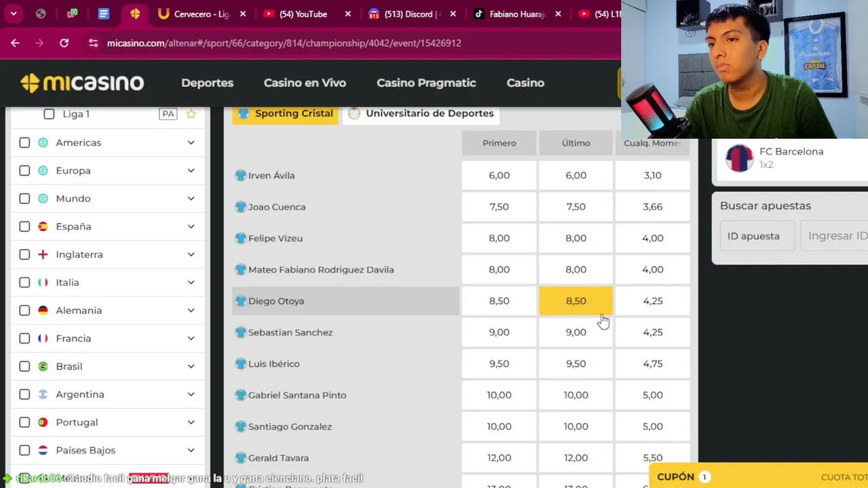Click the Mundo globe icon
Screen dimensions: 868x488
click(43, 199)
